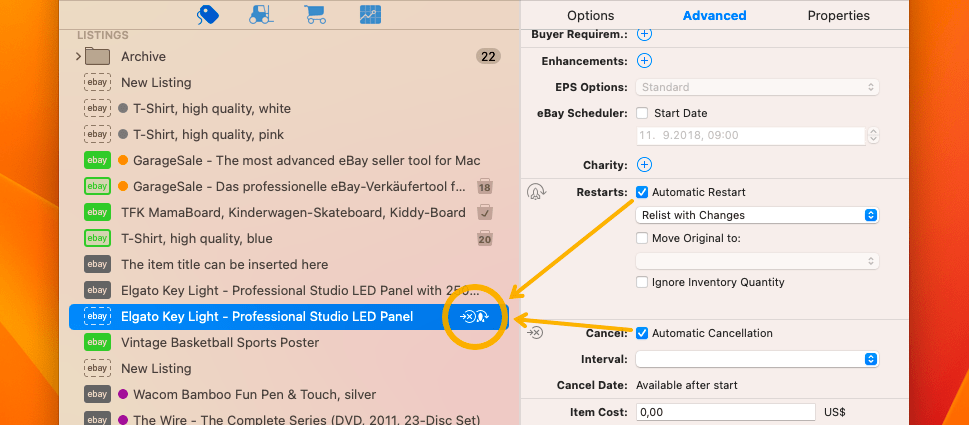This screenshot has width=969, height=425.
Task: Switch to the Properties tab
Action: 839,15
